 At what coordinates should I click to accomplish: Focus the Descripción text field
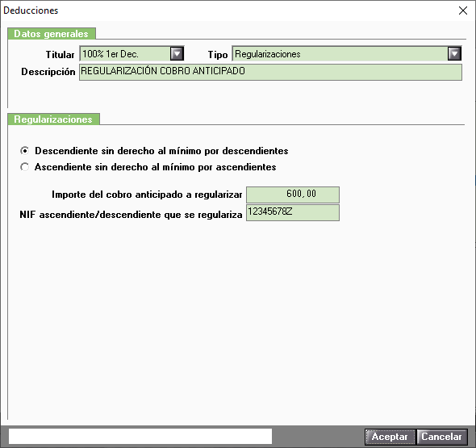(270, 72)
